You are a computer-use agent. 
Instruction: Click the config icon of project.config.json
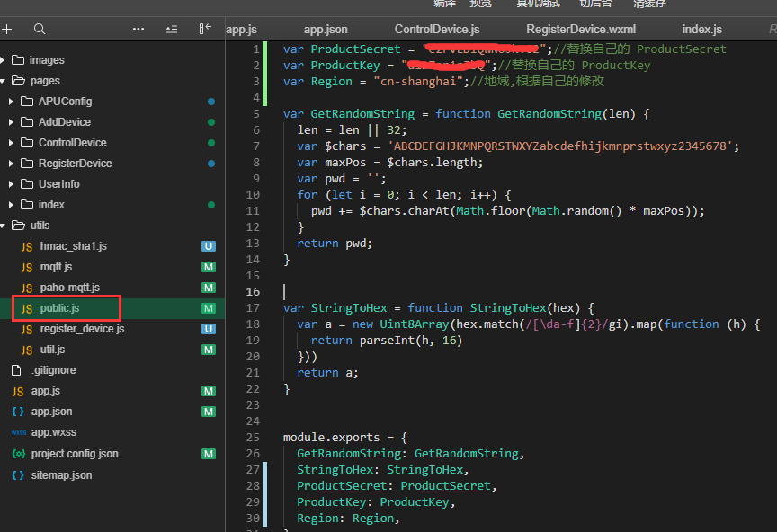(19, 454)
